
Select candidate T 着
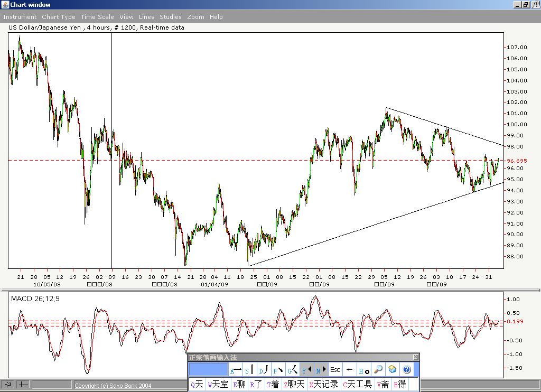click(273, 385)
